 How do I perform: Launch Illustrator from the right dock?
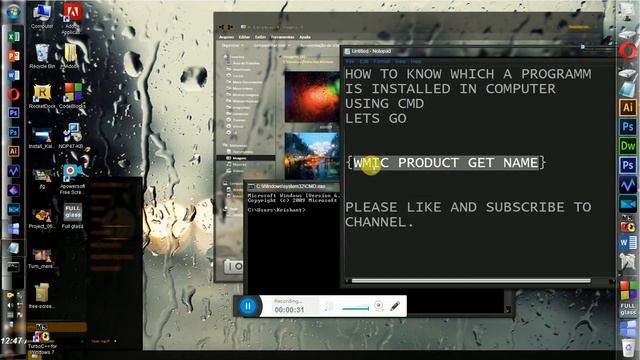(x=628, y=108)
